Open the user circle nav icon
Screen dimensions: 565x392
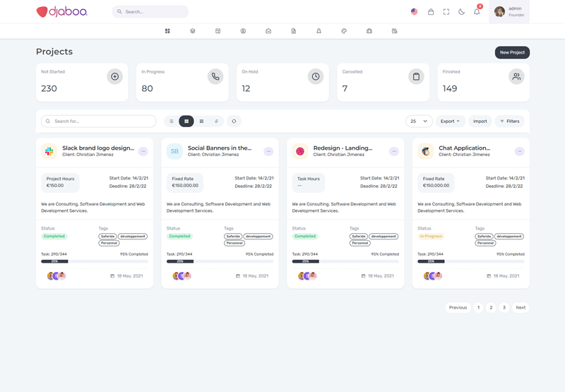(243, 31)
